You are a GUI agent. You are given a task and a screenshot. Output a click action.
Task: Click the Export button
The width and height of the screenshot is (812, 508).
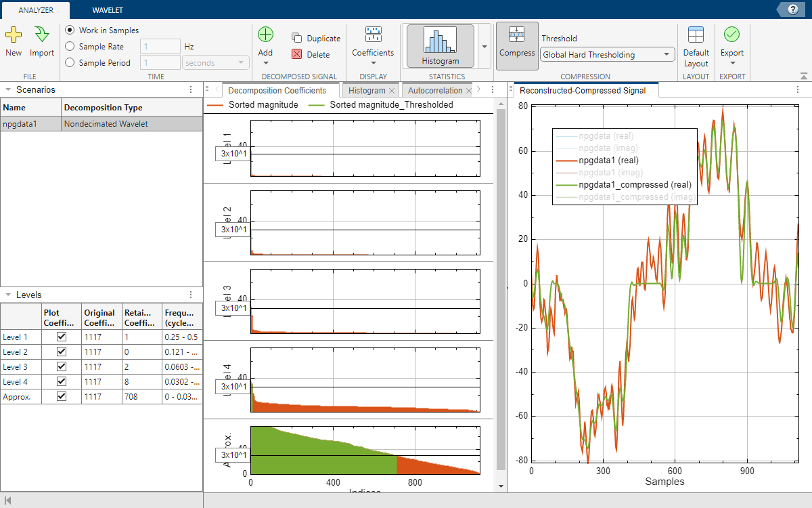pos(731,45)
